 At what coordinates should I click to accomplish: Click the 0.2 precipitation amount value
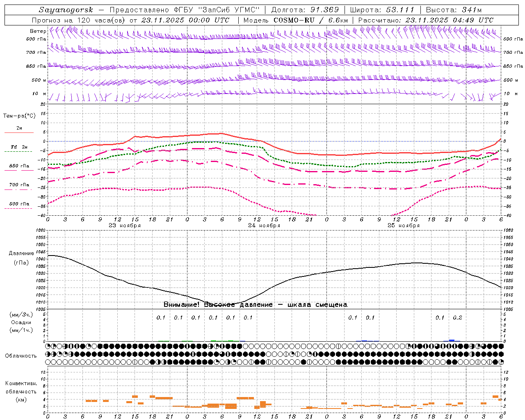[x=457, y=318]
